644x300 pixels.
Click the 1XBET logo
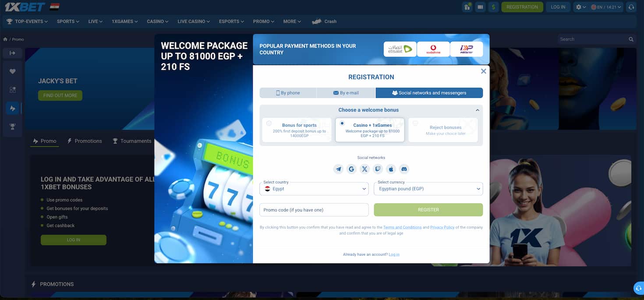click(x=24, y=7)
